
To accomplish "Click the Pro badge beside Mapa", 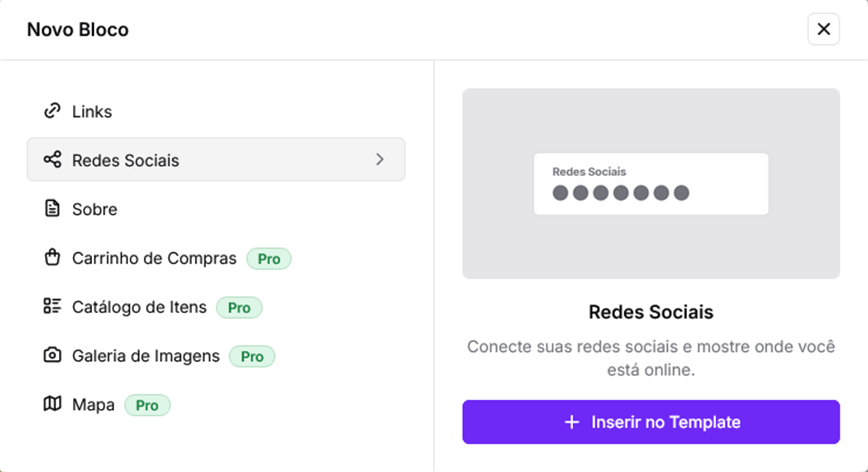I will pos(147,405).
